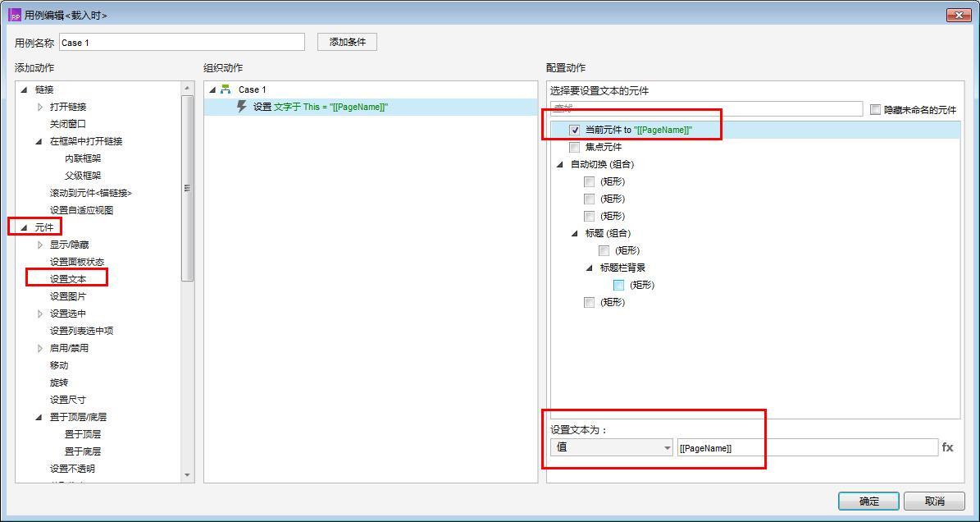The width and height of the screenshot is (980, 522).
Task: Expand the 打开链接 node
Action: [x=41, y=107]
